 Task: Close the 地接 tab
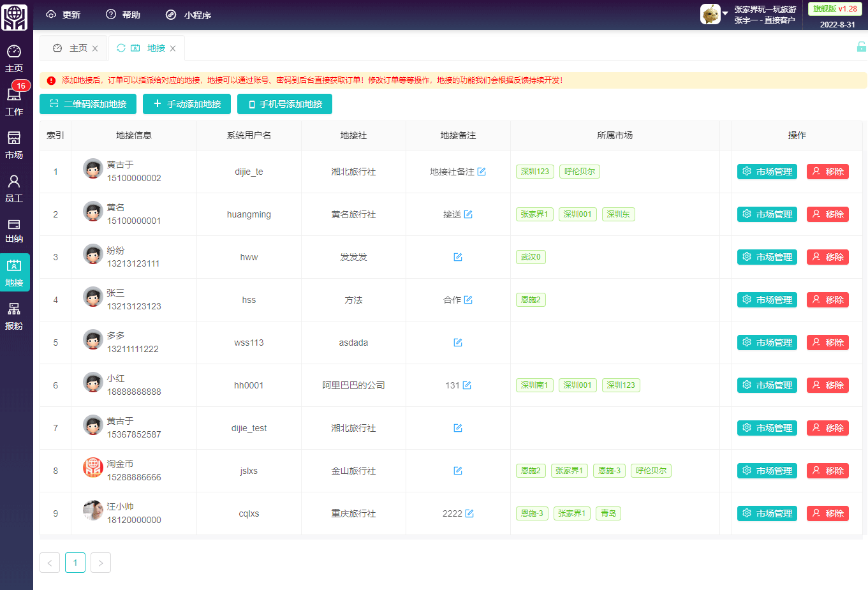[x=173, y=48]
